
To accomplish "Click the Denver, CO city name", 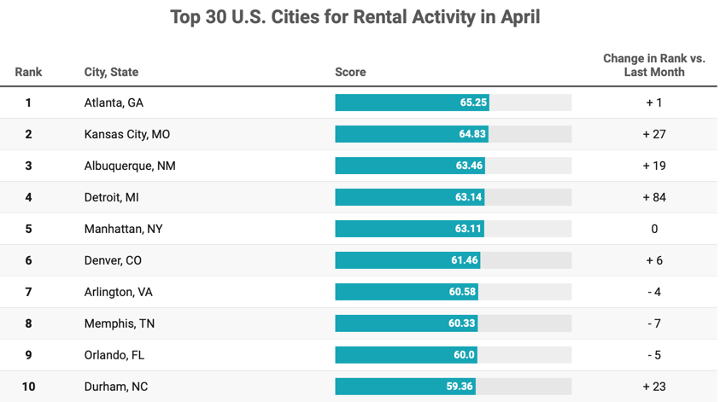I will [x=114, y=260].
